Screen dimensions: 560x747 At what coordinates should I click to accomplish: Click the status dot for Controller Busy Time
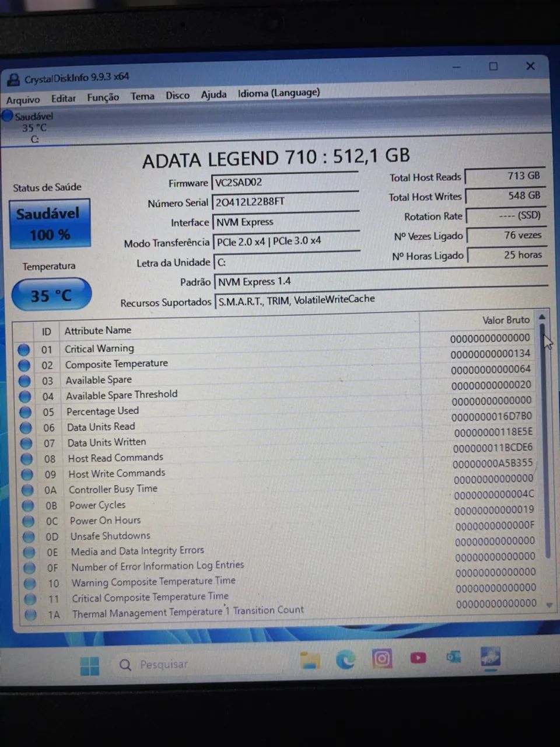coord(28,490)
